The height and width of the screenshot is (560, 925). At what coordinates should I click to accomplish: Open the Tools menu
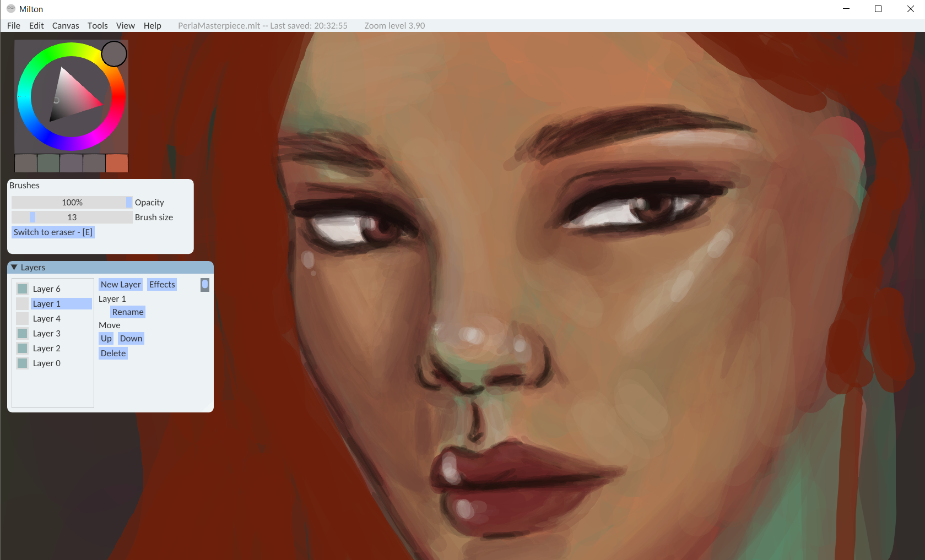coord(98,25)
